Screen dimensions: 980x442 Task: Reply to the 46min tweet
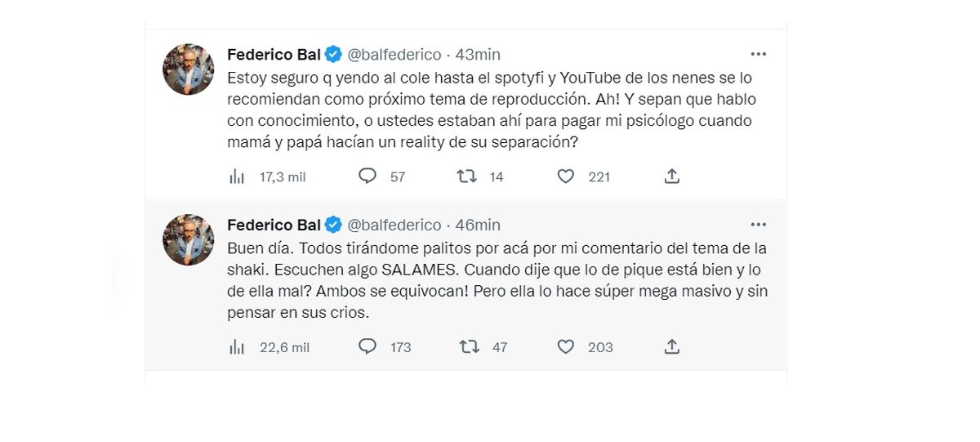368,347
